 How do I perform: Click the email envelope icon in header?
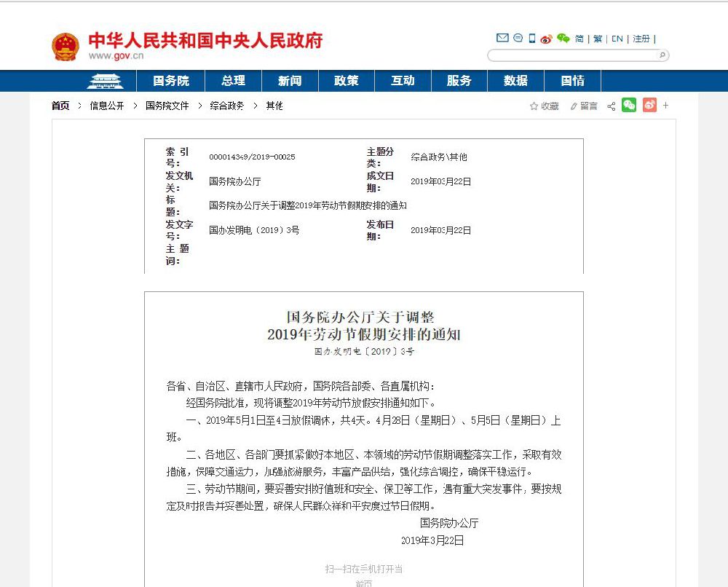point(502,38)
